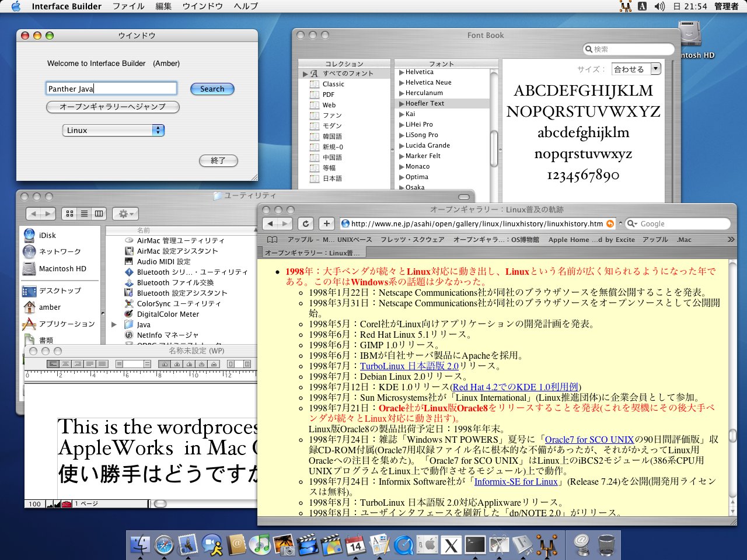The image size is (747, 560).
Task: Follow Oracle7 for SCO UNIX link
Action: [x=589, y=440]
